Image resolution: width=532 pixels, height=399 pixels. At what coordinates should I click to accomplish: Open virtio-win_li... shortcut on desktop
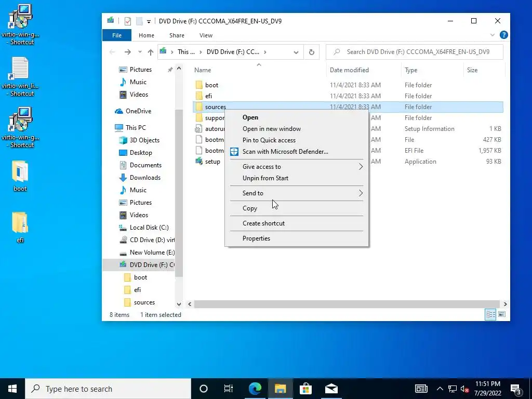tap(20, 77)
